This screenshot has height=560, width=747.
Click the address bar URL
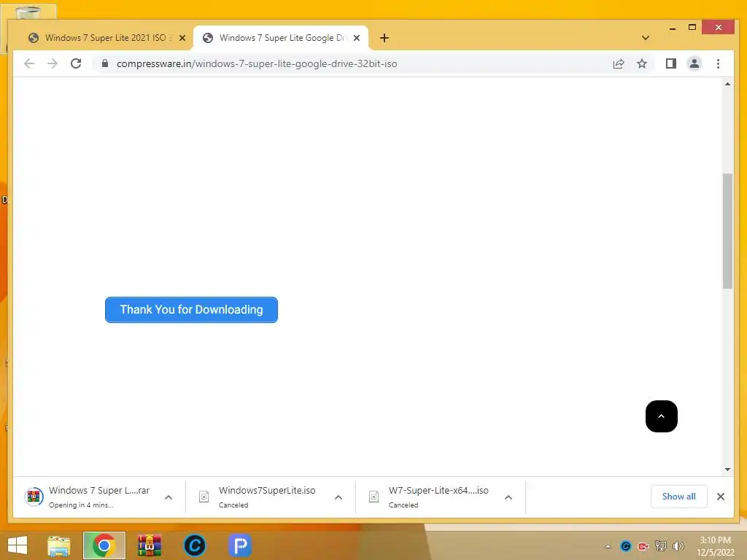point(257,64)
